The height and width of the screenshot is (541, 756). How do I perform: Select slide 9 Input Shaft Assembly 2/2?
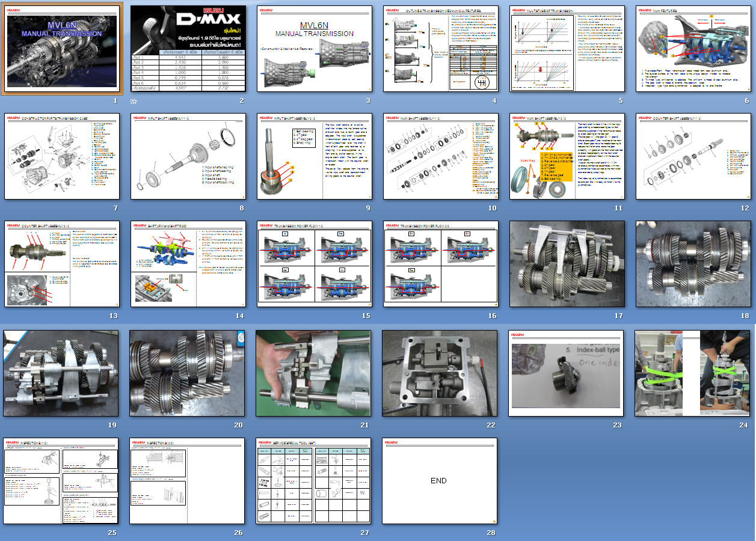[315, 156]
